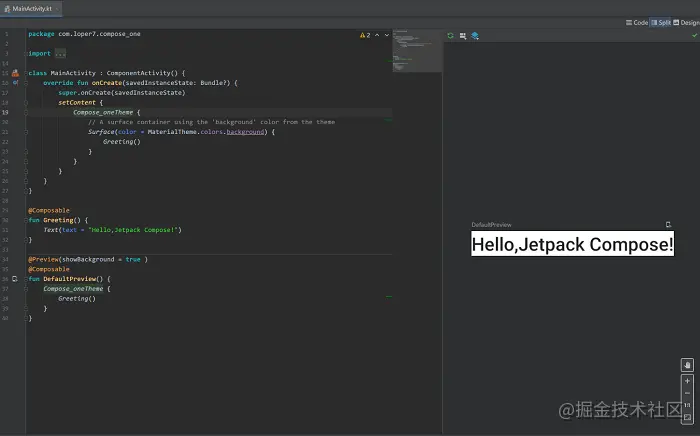
Task: Set preview zoom to 1:1
Action: click(687, 405)
